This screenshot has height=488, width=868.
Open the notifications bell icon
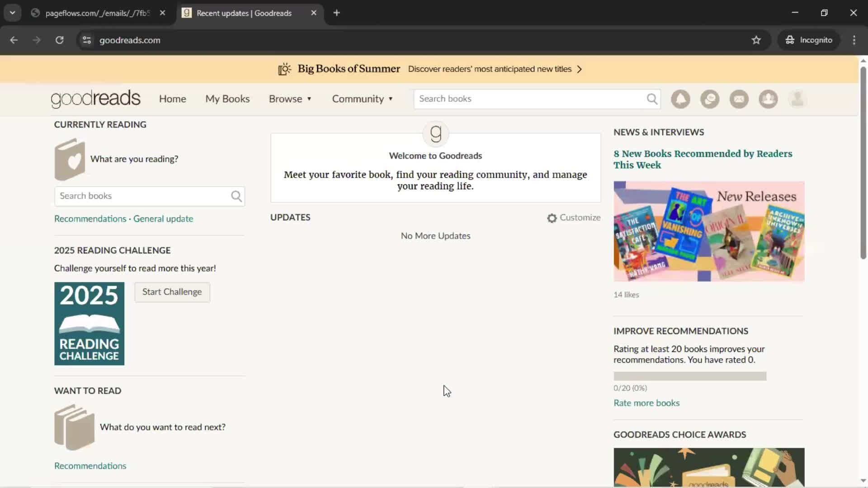pos(680,99)
